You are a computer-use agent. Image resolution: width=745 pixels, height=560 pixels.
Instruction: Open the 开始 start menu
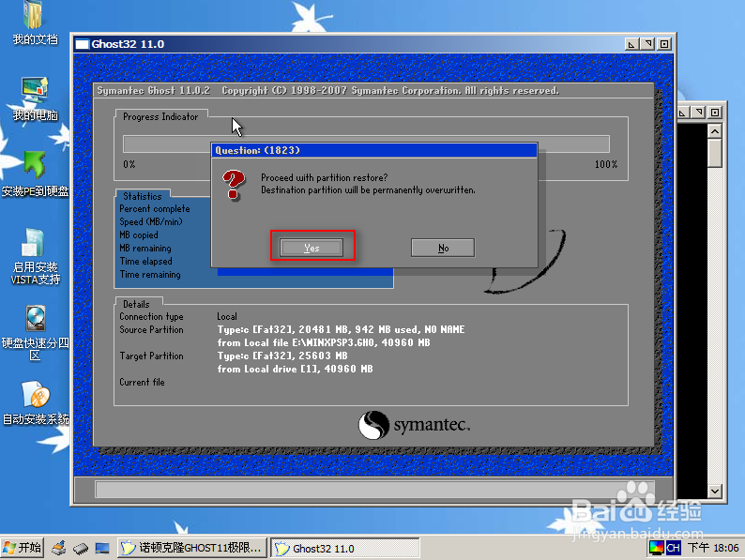23,548
